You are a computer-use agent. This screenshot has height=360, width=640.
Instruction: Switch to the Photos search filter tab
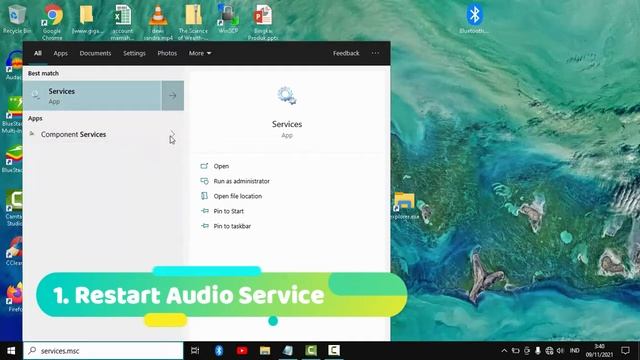[167, 53]
